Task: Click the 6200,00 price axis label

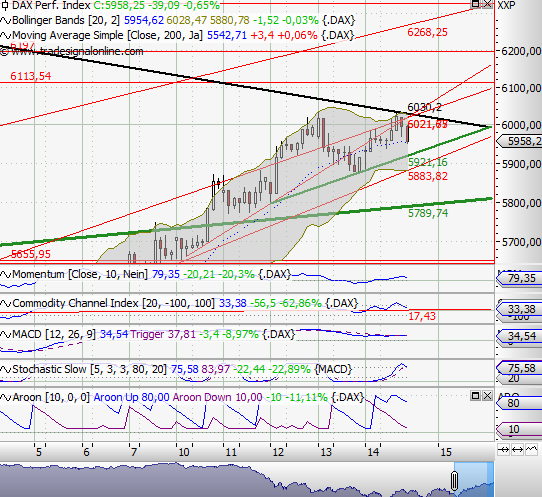Action: coord(521,51)
